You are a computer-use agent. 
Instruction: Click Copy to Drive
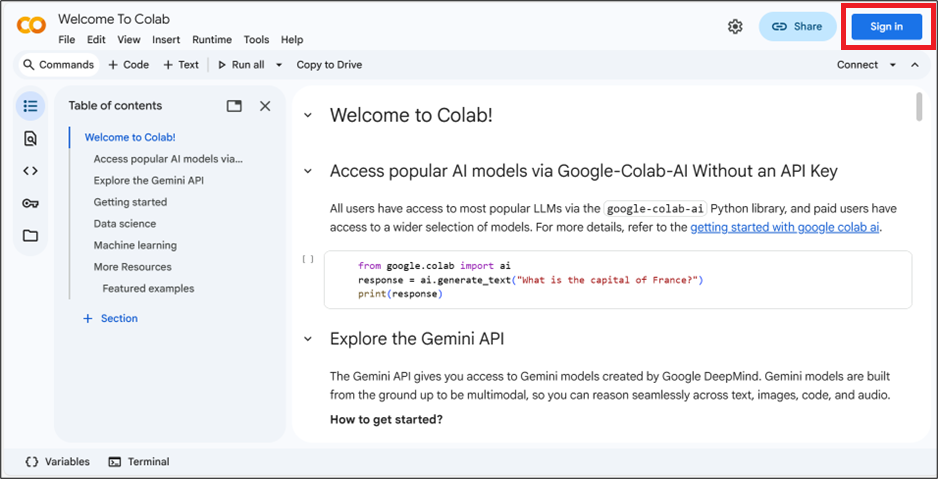[x=330, y=65]
